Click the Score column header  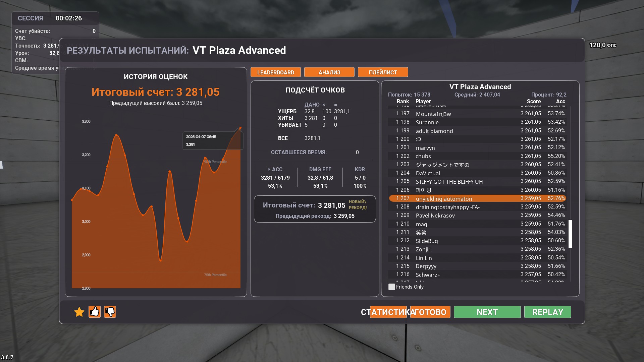pos(533,101)
